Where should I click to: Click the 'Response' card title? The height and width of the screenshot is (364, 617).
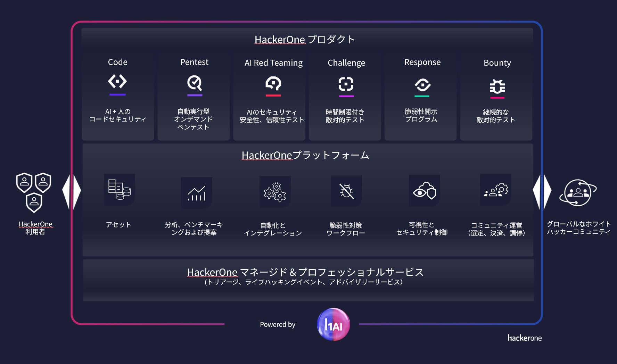point(422,62)
